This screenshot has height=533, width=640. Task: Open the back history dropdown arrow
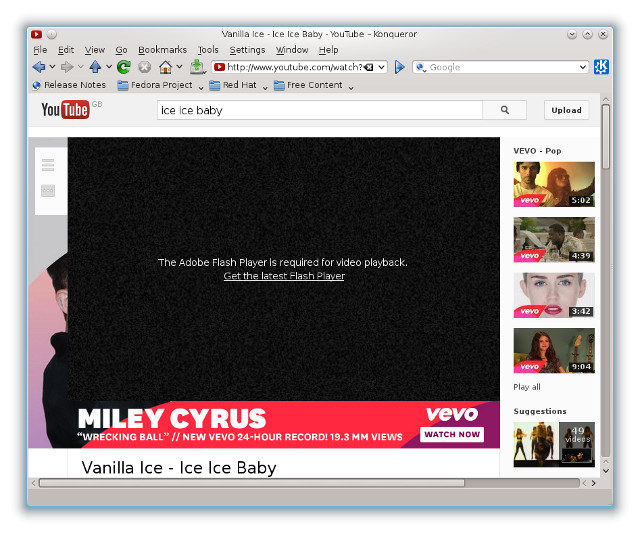(x=52, y=67)
